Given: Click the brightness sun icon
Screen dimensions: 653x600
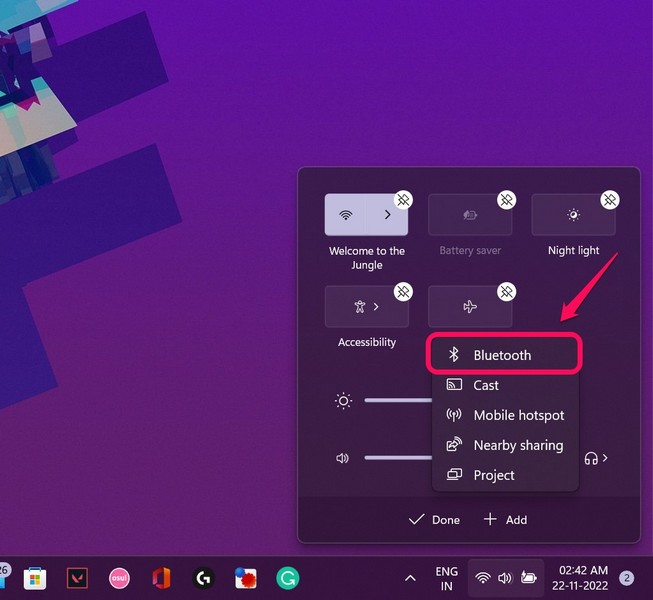Looking at the screenshot, I should [343, 401].
